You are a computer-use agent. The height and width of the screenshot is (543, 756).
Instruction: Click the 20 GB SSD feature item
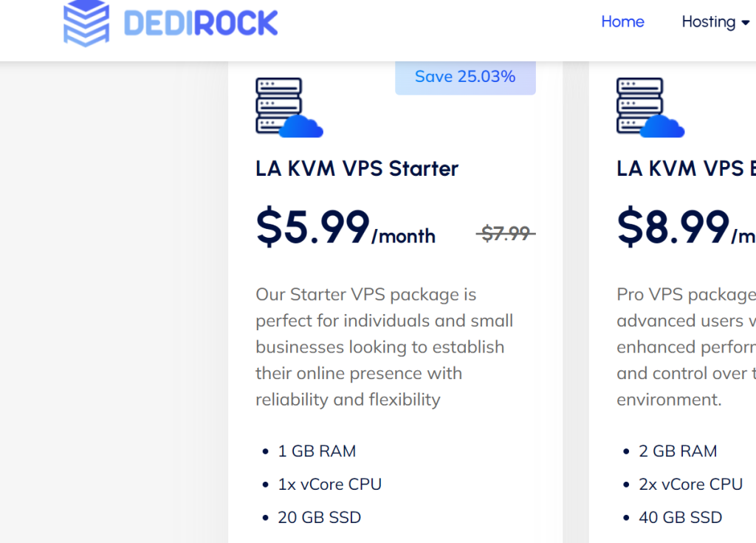coord(319,517)
